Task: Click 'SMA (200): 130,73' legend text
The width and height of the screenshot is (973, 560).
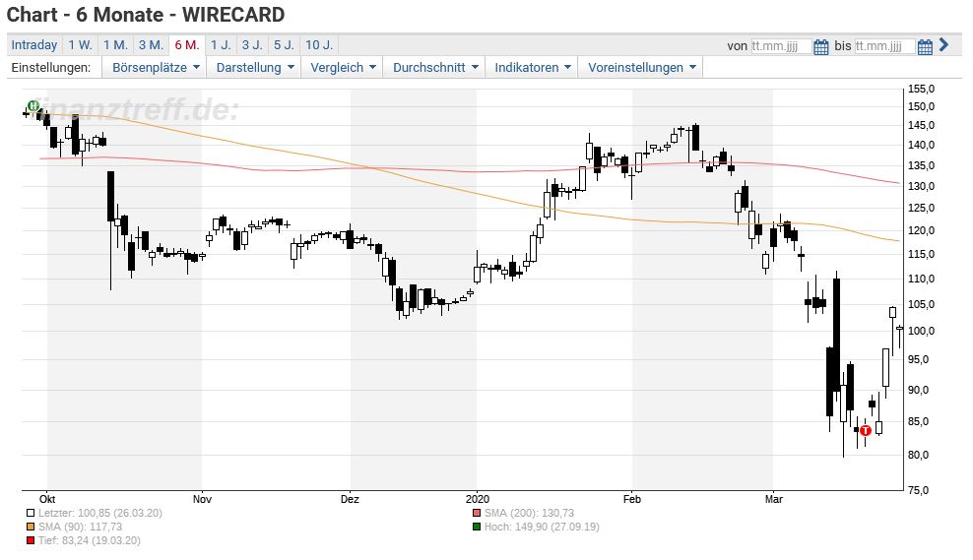Action: click(529, 514)
